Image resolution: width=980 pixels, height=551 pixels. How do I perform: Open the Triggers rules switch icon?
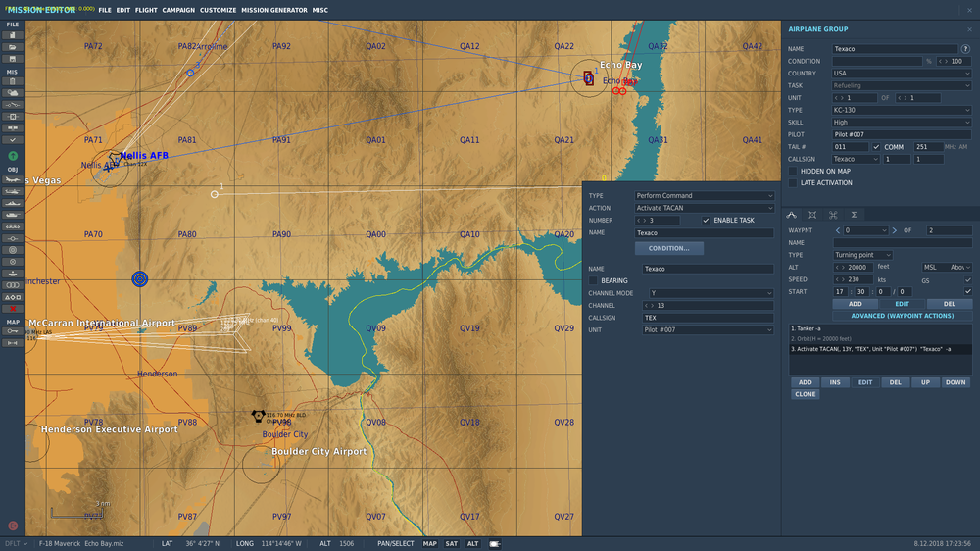(13, 105)
